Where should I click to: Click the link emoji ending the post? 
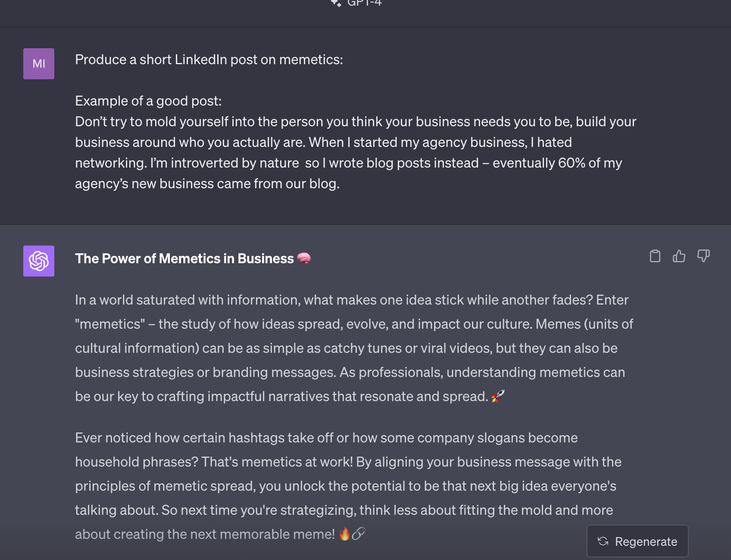click(359, 534)
